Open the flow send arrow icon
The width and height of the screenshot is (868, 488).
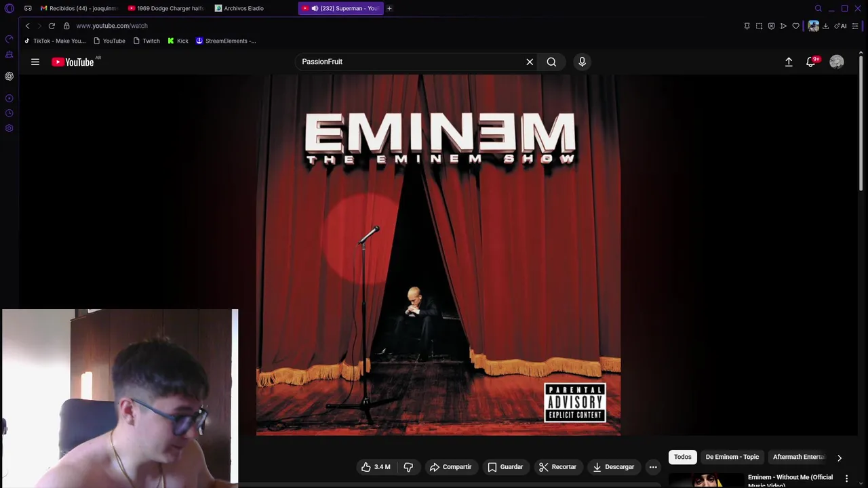coord(783,26)
